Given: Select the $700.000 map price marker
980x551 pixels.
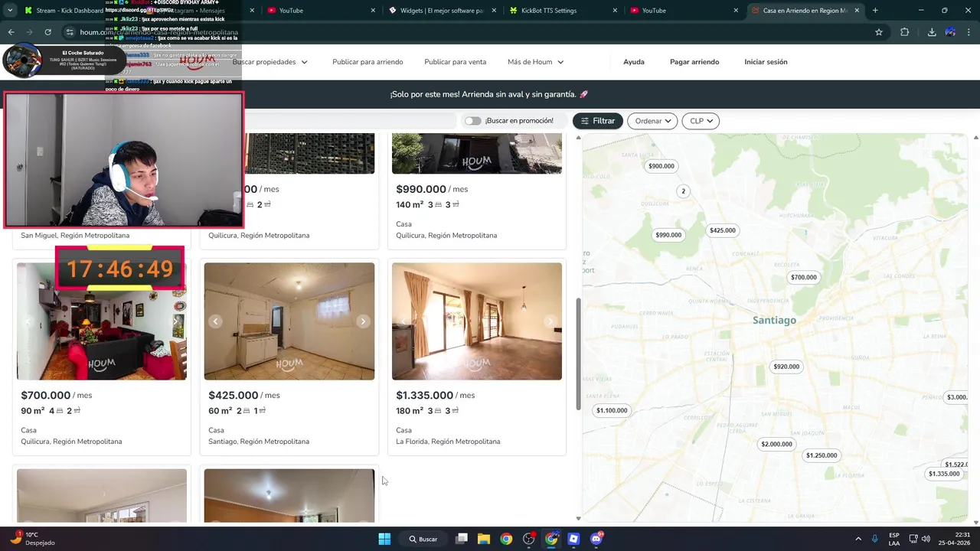Looking at the screenshot, I should (804, 277).
